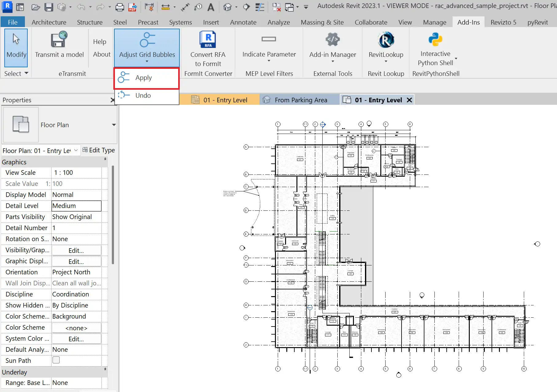This screenshot has height=392, width=557.
Task: Choose Apply from Adjust Grid Bubbles menu
Action: click(x=147, y=78)
